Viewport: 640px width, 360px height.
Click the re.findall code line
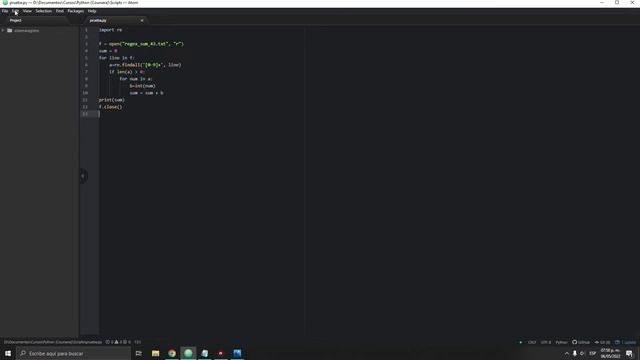(145, 64)
